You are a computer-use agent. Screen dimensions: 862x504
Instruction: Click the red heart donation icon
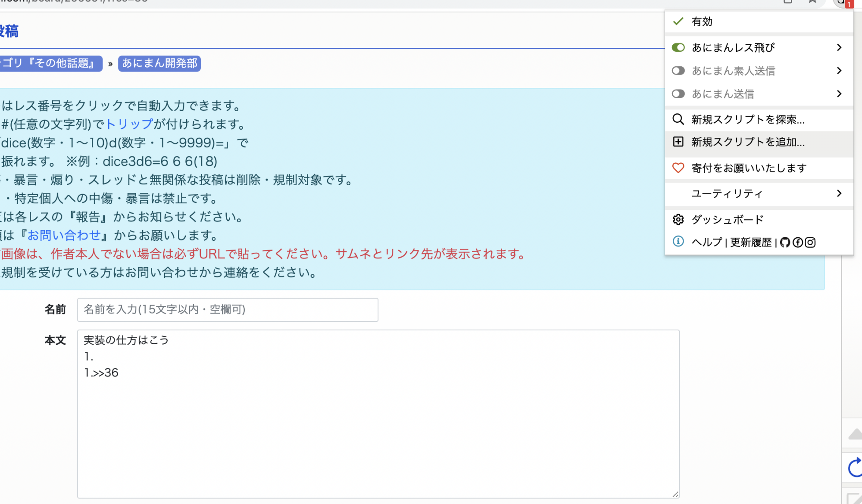tap(678, 168)
